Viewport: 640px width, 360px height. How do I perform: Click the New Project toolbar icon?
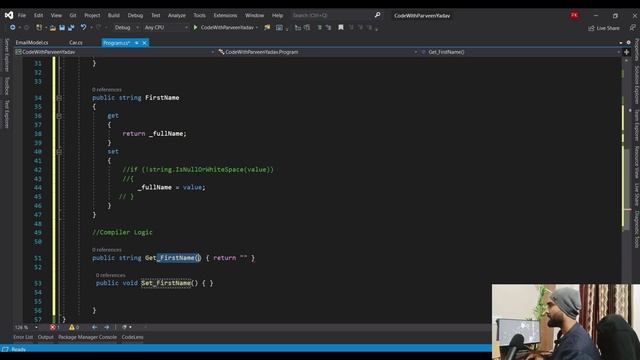(x=39, y=27)
